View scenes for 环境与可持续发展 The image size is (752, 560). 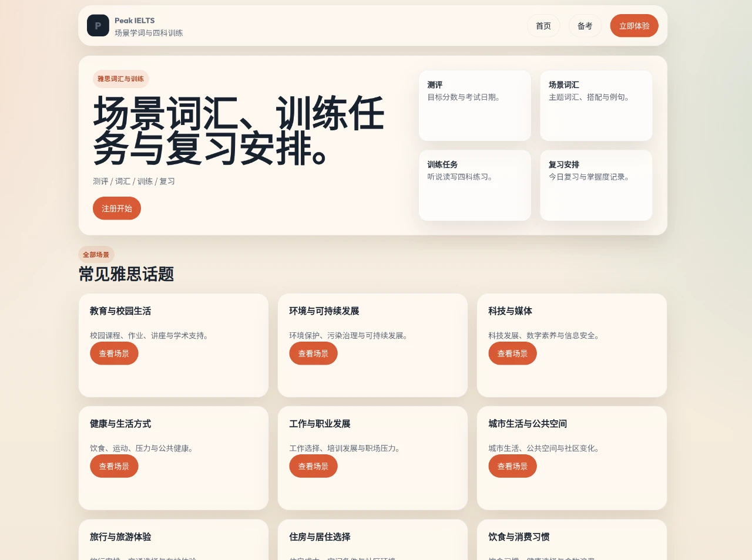313,353
